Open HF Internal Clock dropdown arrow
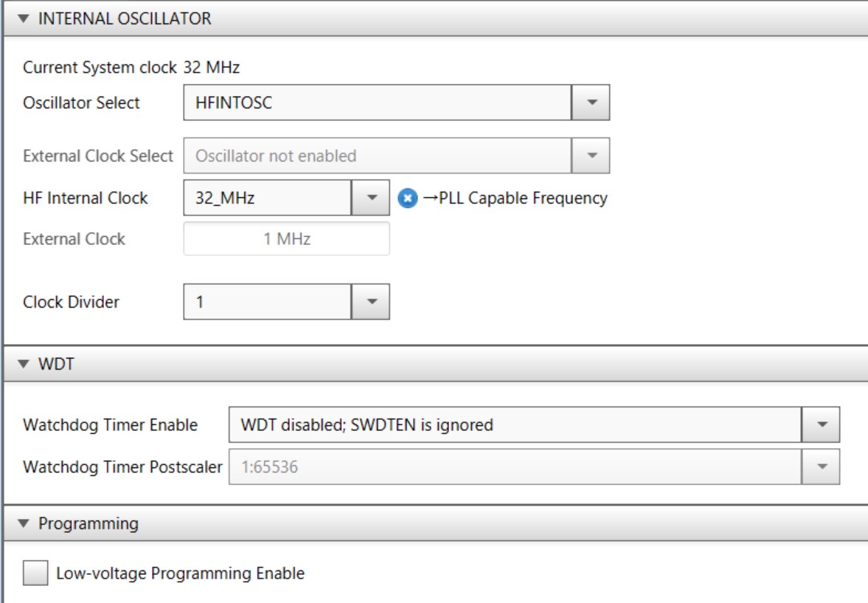 click(371, 198)
